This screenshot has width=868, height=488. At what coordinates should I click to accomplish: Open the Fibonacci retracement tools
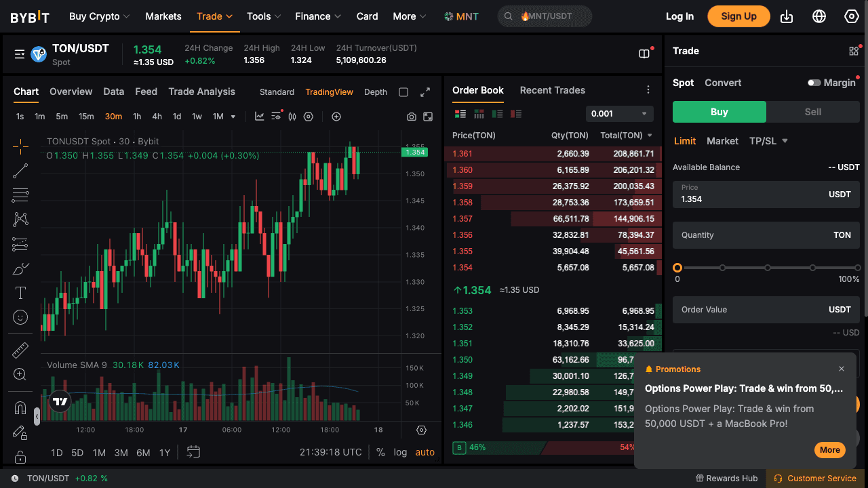point(20,195)
